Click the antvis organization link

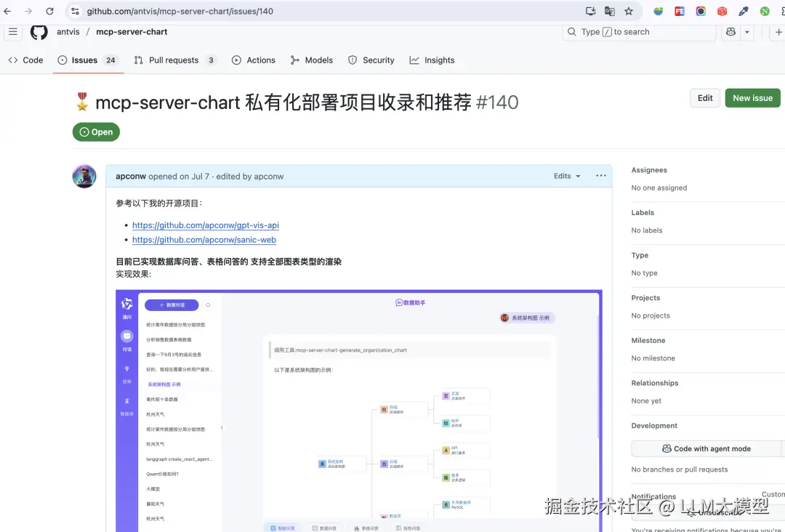click(68, 31)
